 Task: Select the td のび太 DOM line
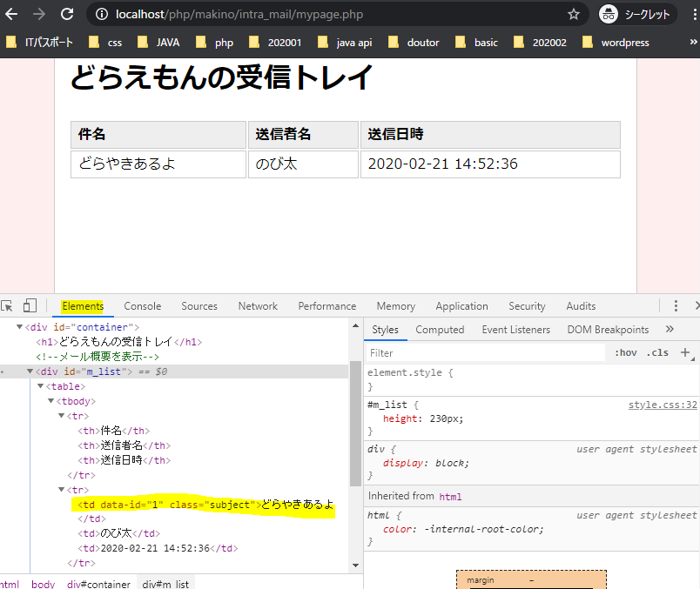pyautogui.click(x=118, y=533)
